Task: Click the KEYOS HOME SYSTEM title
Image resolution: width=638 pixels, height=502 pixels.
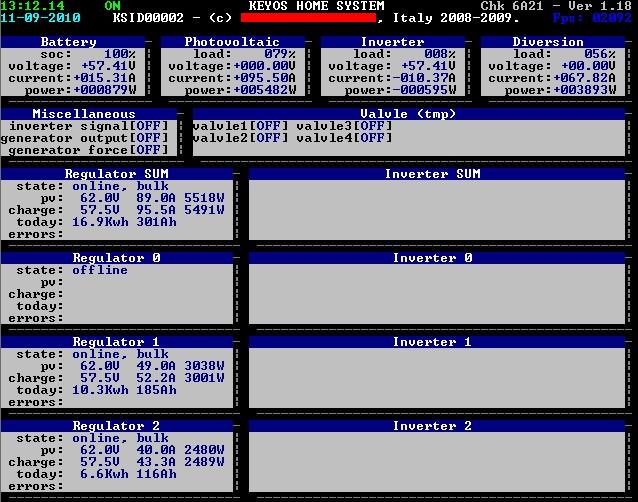Action: (316, 6)
